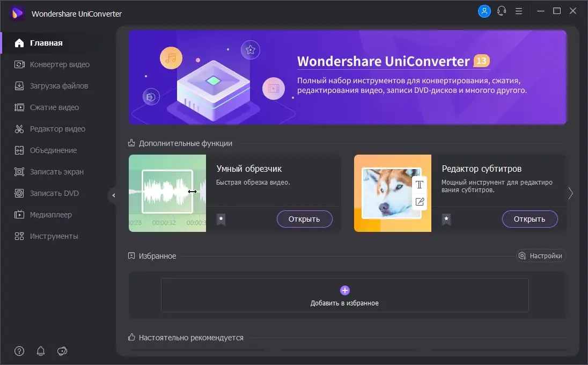Select the Записать экран tool
588x365 pixels.
pyautogui.click(x=54, y=172)
